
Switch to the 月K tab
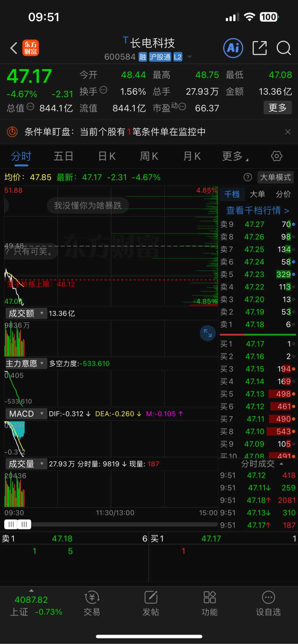tap(192, 156)
